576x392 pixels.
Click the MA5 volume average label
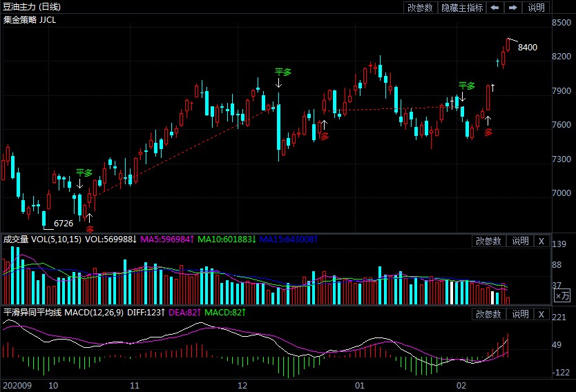(x=167, y=239)
